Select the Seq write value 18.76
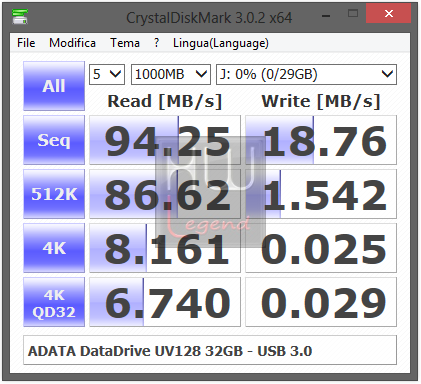This screenshot has width=421, height=384. point(321,140)
